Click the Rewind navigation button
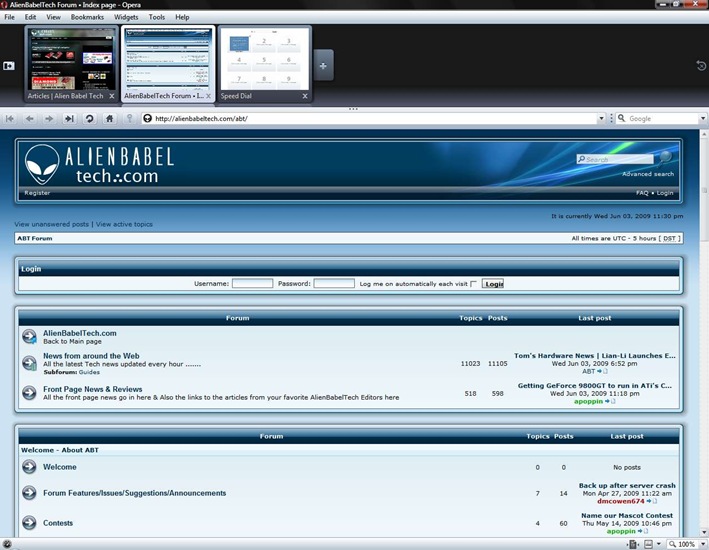This screenshot has width=709, height=550. click(x=9, y=119)
